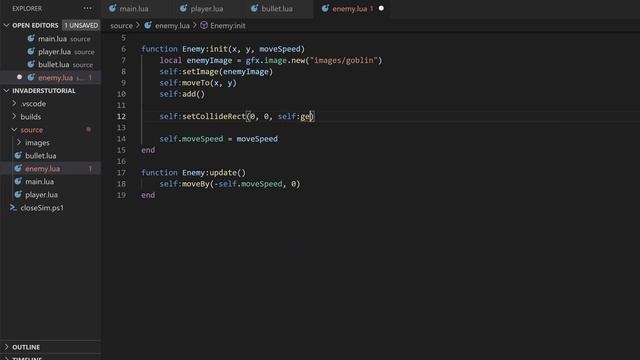Click the modified dot beside source folder

point(88,130)
